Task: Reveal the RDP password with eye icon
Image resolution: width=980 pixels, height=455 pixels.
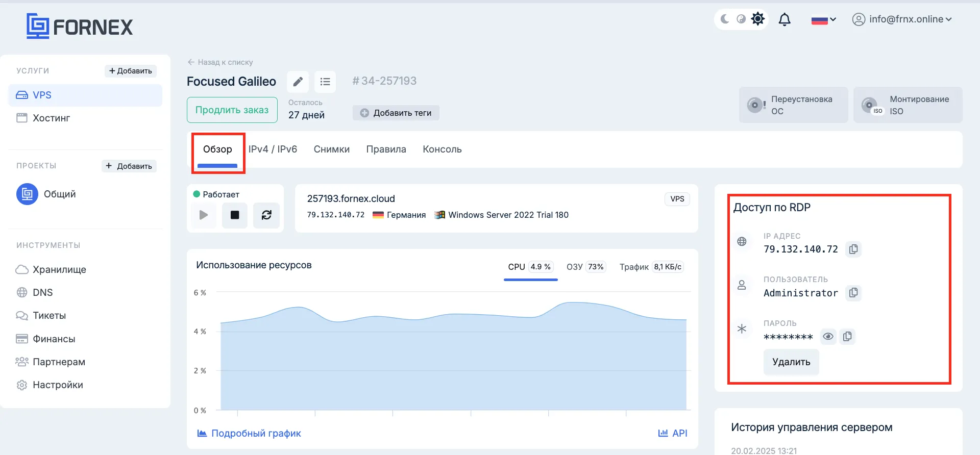Action: point(828,337)
